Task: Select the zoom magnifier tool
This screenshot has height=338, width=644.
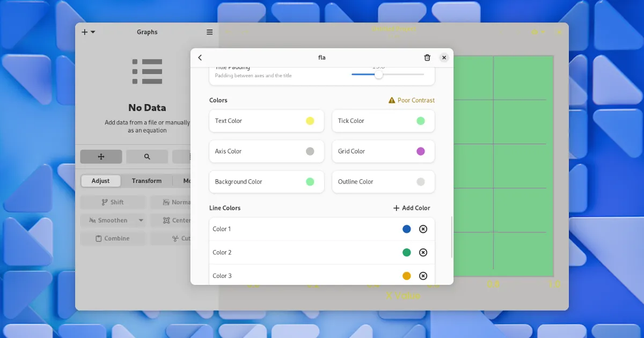Action: tap(147, 157)
